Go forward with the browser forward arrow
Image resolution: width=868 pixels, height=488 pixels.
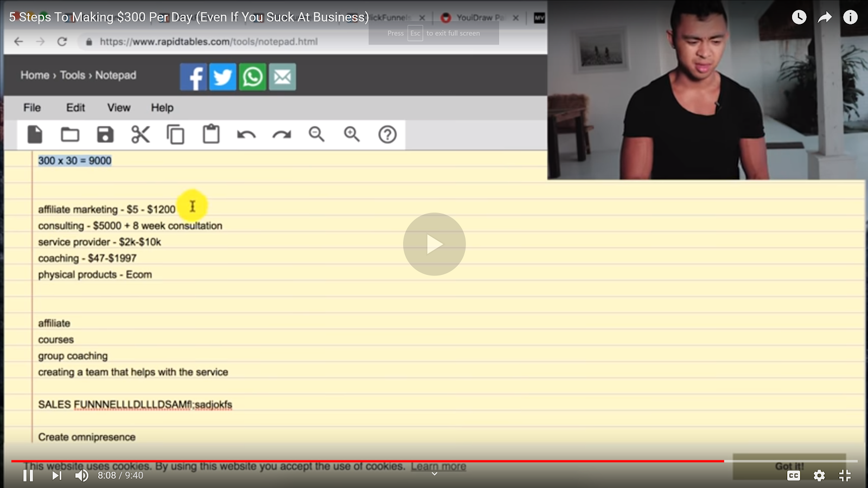tap(40, 42)
